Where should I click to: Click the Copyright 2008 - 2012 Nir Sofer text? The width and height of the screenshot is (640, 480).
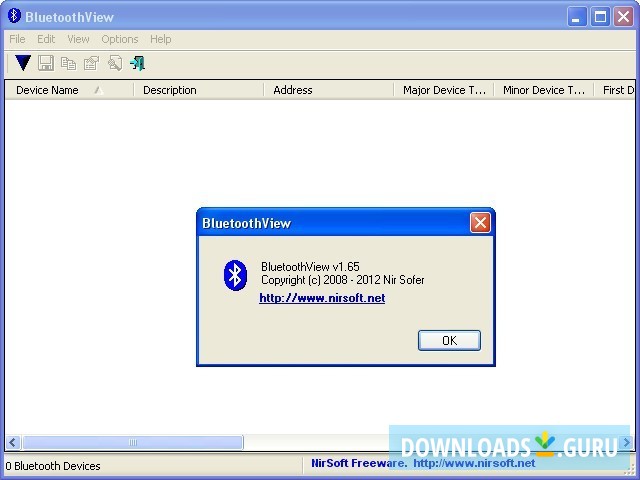coord(342,280)
